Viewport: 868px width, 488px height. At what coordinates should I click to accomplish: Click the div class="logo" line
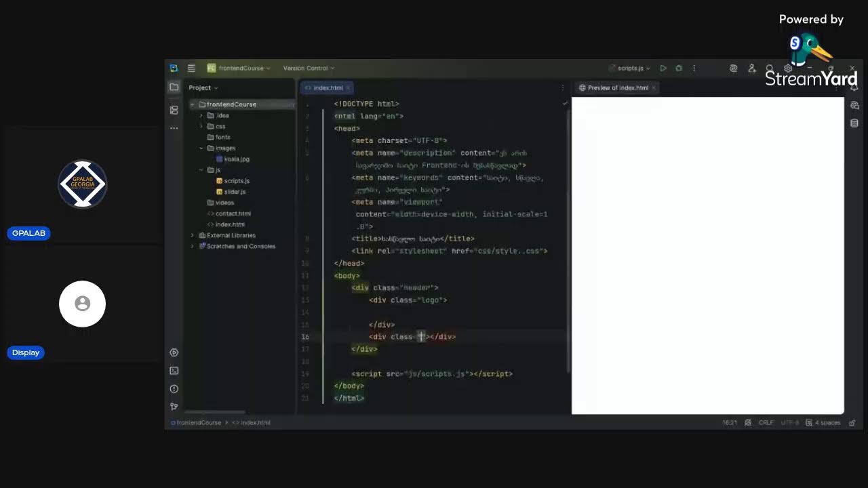click(x=408, y=300)
